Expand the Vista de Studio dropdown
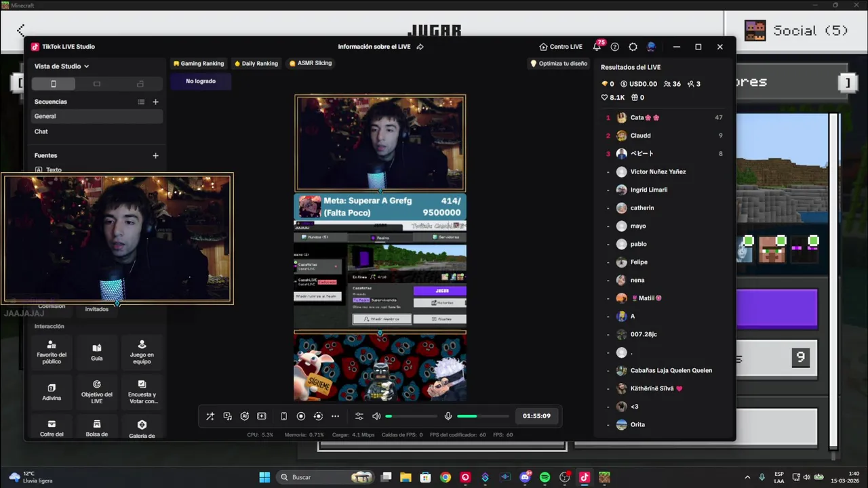This screenshot has width=868, height=488. point(62,66)
